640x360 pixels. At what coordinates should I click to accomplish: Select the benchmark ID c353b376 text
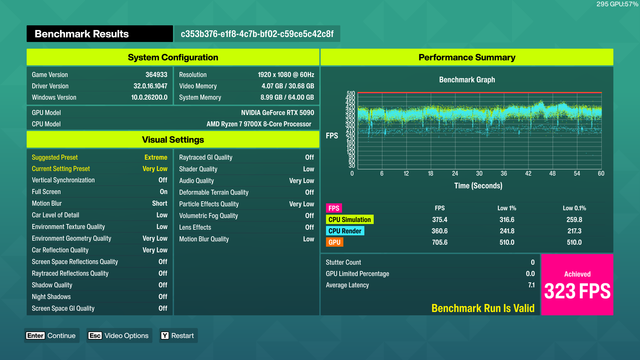click(x=257, y=34)
